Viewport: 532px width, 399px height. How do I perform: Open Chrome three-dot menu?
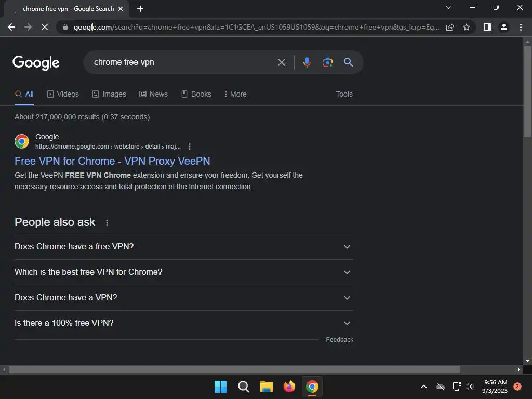click(521, 27)
